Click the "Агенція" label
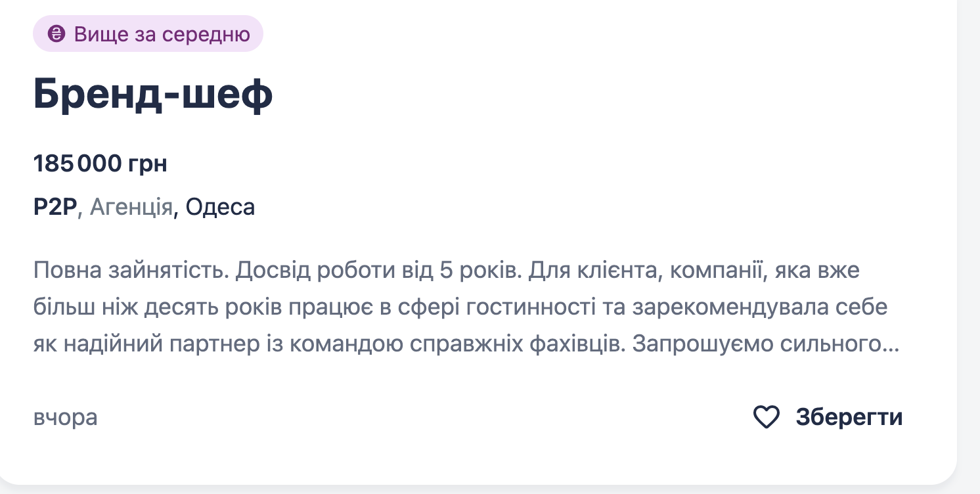This screenshot has height=494, width=980. click(131, 208)
